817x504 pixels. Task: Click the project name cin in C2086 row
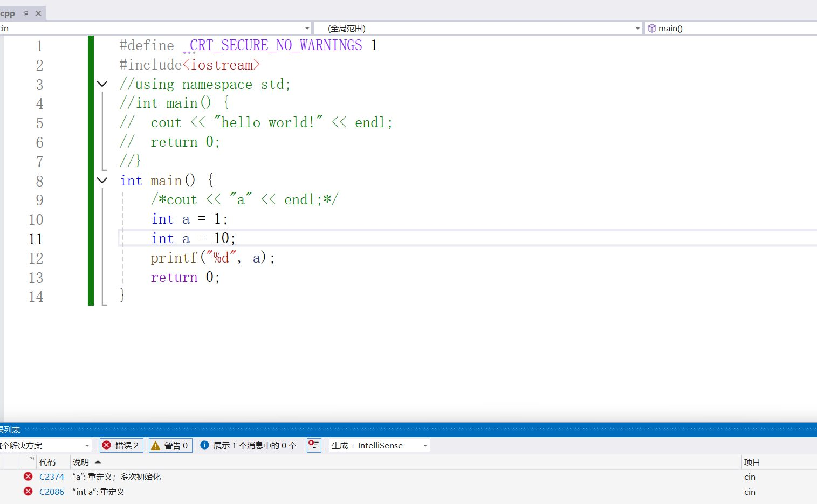750,492
